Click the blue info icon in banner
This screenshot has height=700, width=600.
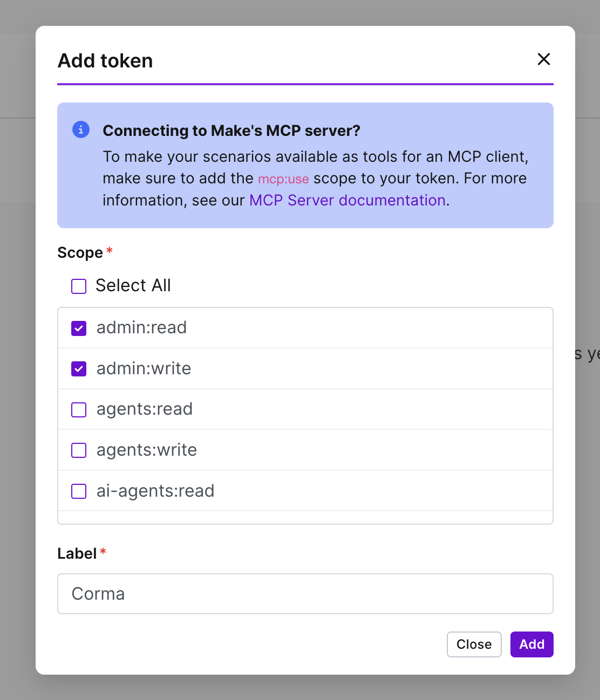coord(81,129)
